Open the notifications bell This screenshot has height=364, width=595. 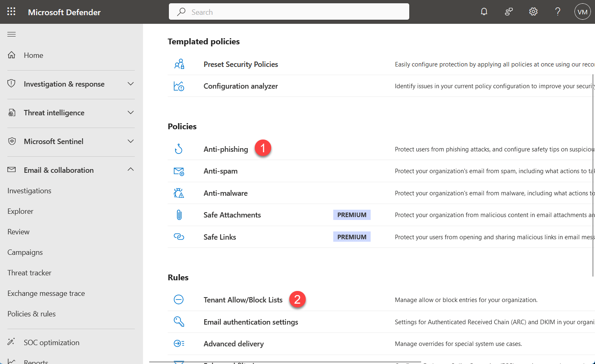pyautogui.click(x=484, y=11)
